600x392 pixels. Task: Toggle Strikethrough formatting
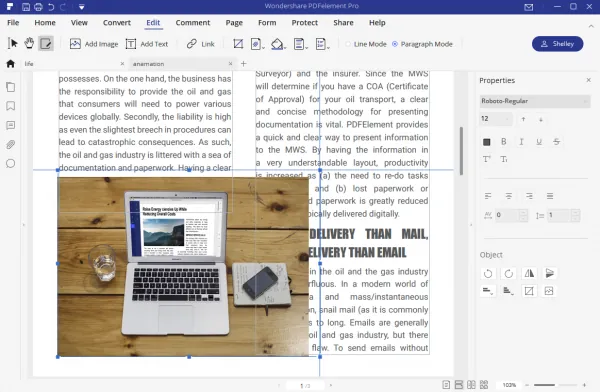556,142
